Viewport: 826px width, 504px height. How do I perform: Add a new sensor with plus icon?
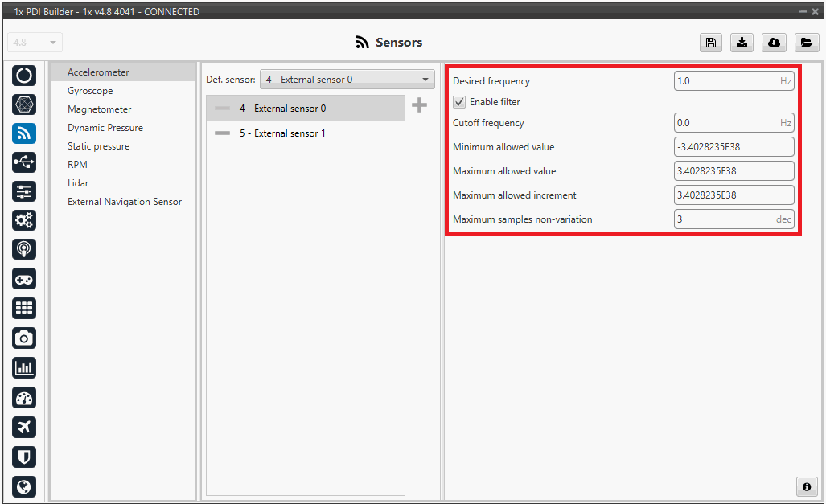[419, 105]
